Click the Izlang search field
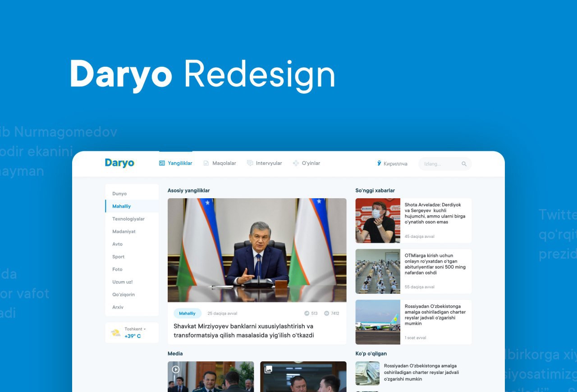 (x=445, y=164)
